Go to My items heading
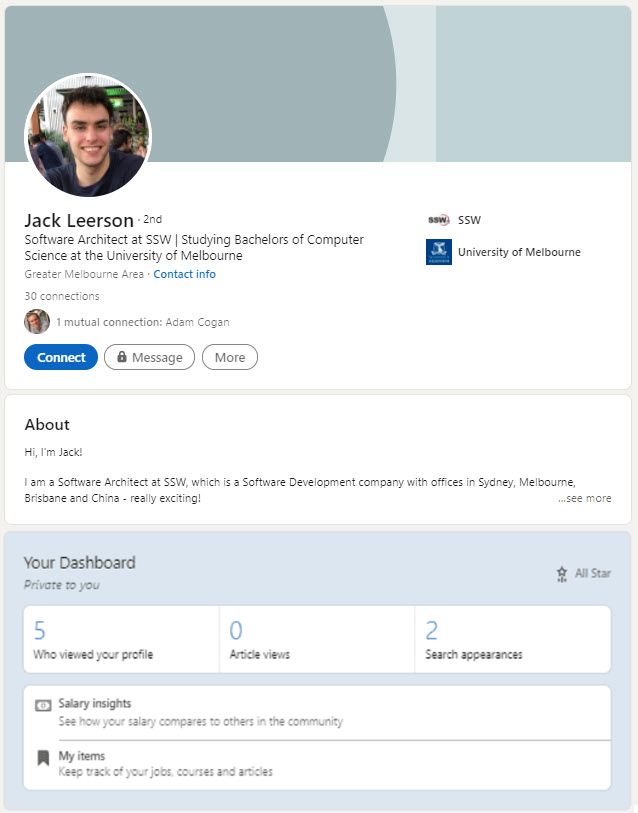The height and width of the screenshot is (813, 638). (x=82, y=756)
